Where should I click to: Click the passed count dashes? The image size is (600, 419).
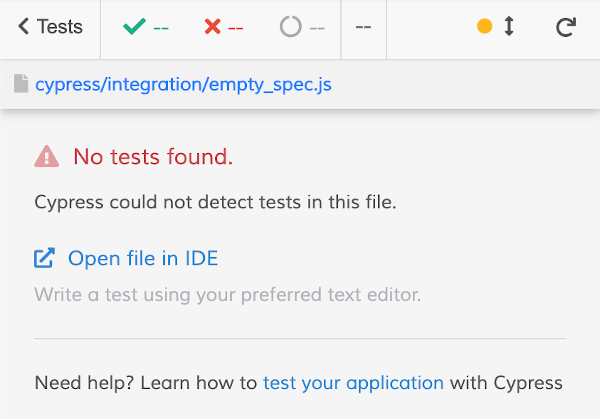tap(161, 27)
